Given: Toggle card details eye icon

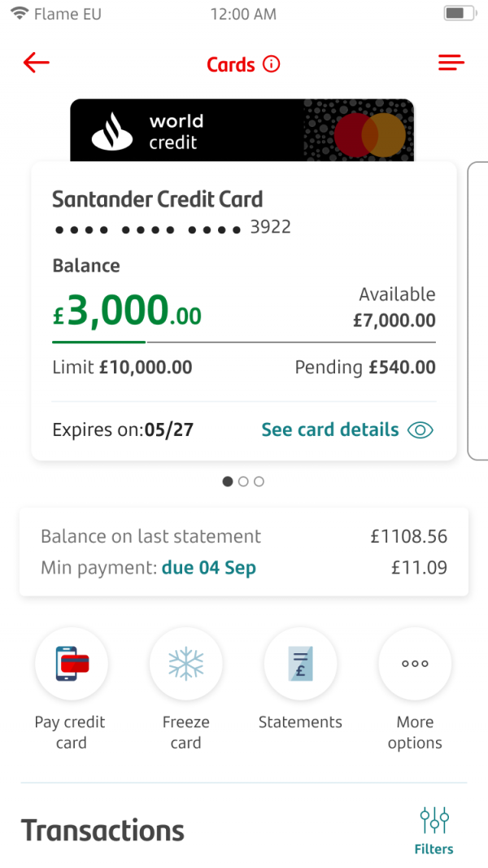Looking at the screenshot, I should coord(420,430).
